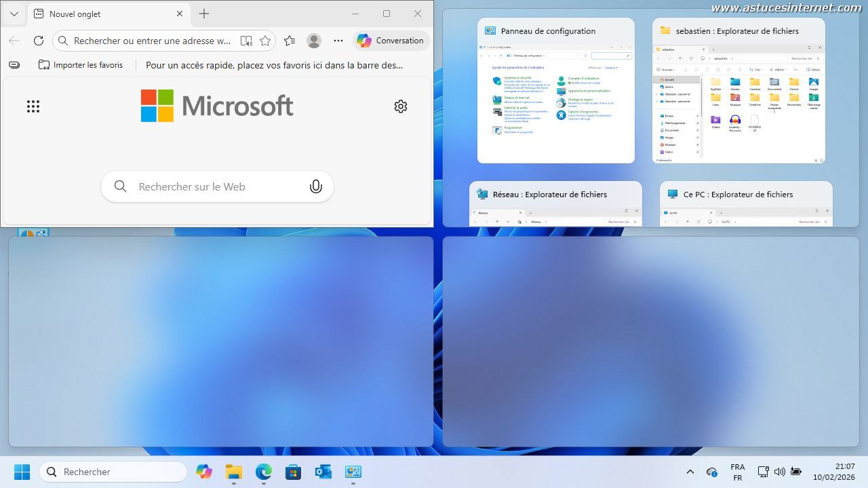Open the Microsoft apps grid launcher
The height and width of the screenshot is (488, 868).
33,106
